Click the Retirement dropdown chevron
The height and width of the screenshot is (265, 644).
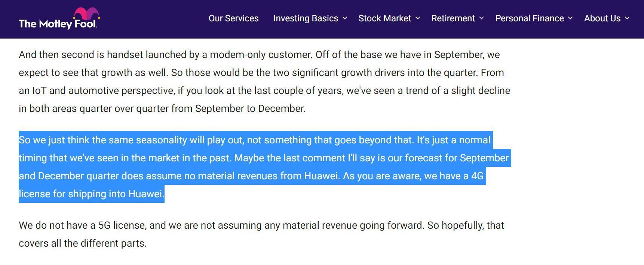[x=481, y=18]
